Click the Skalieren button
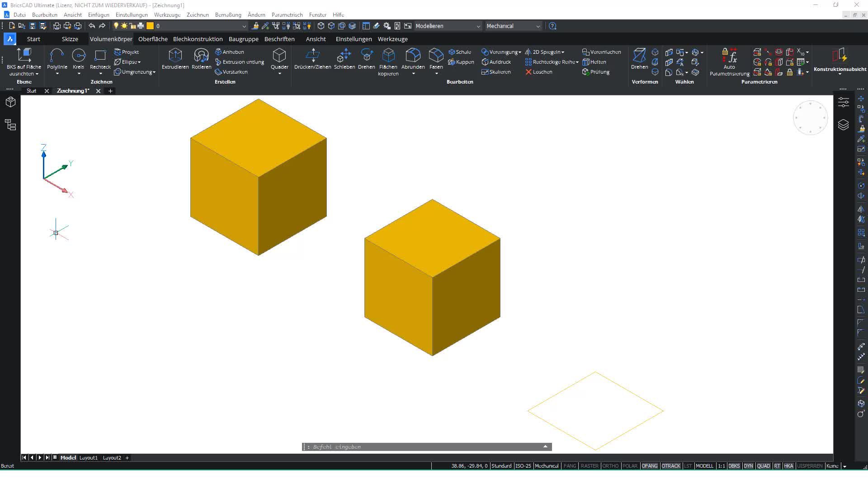The image size is (868, 488). [x=496, y=72]
